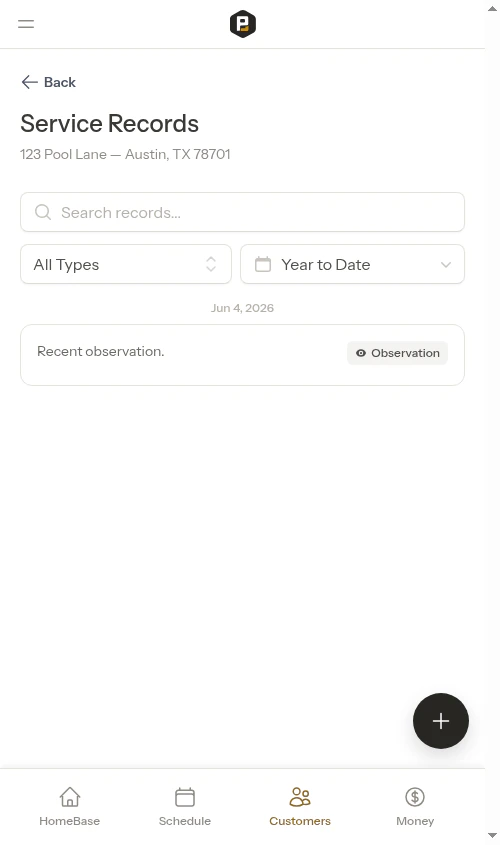
Task: Open the Recent observation record card
Action: click(242, 355)
